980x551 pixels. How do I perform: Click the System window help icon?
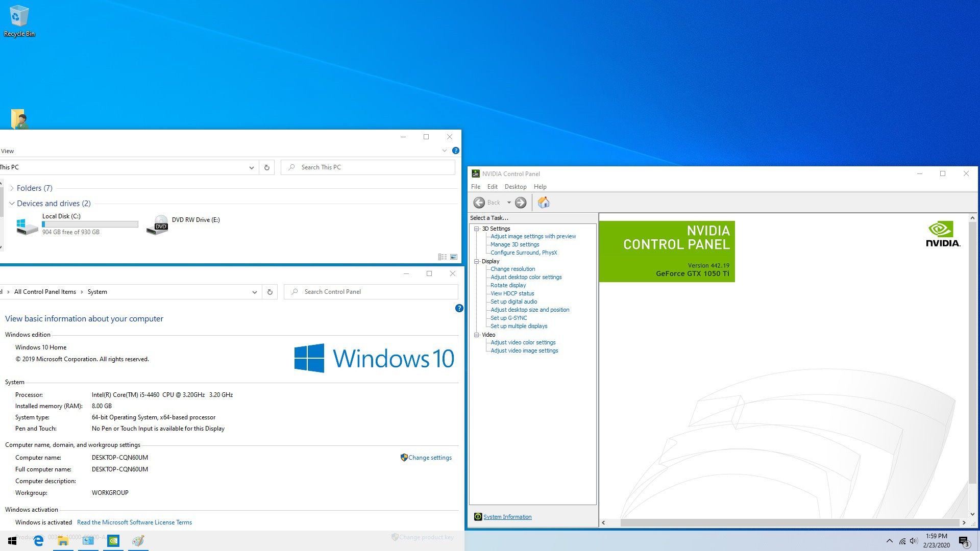click(x=459, y=308)
